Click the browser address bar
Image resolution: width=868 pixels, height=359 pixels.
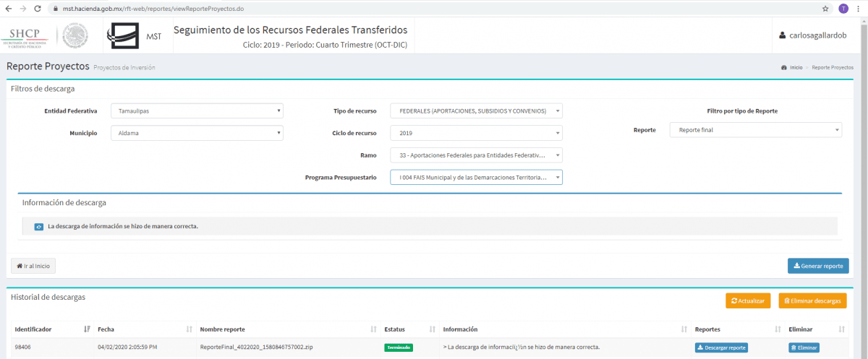[434, 9]
